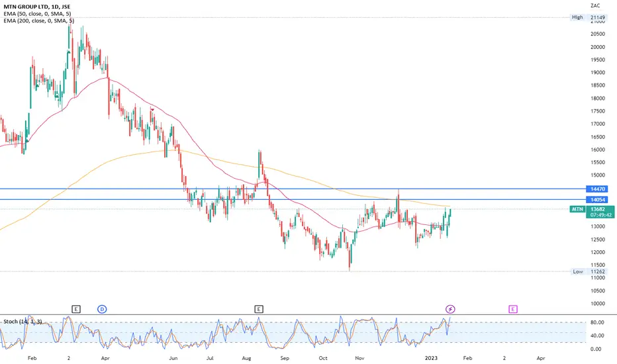Click the Aug label on time axis
The image size is (617, 364).
click(x=246, y=358)
